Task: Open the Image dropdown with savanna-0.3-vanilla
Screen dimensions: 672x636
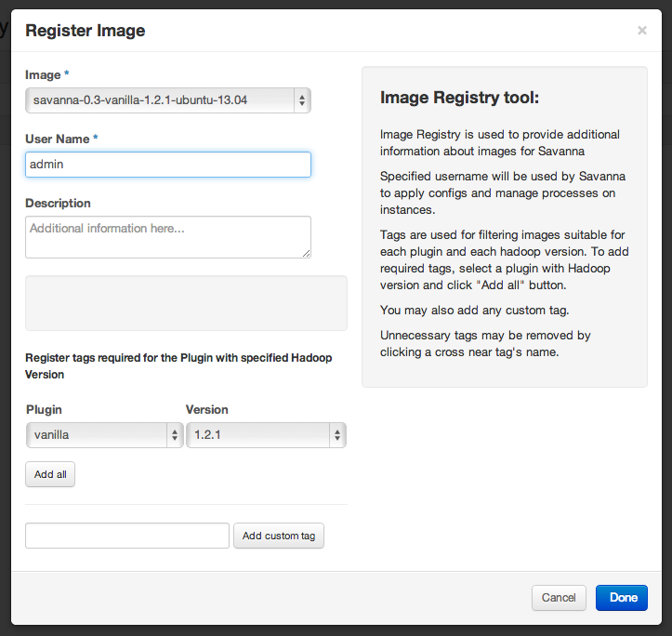Action: (x=168, y=100)
